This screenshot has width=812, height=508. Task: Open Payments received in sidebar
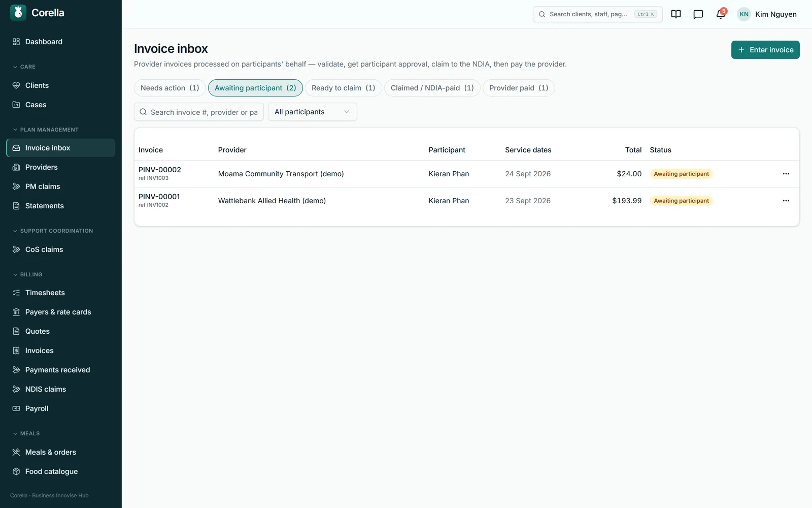[60, 370]
